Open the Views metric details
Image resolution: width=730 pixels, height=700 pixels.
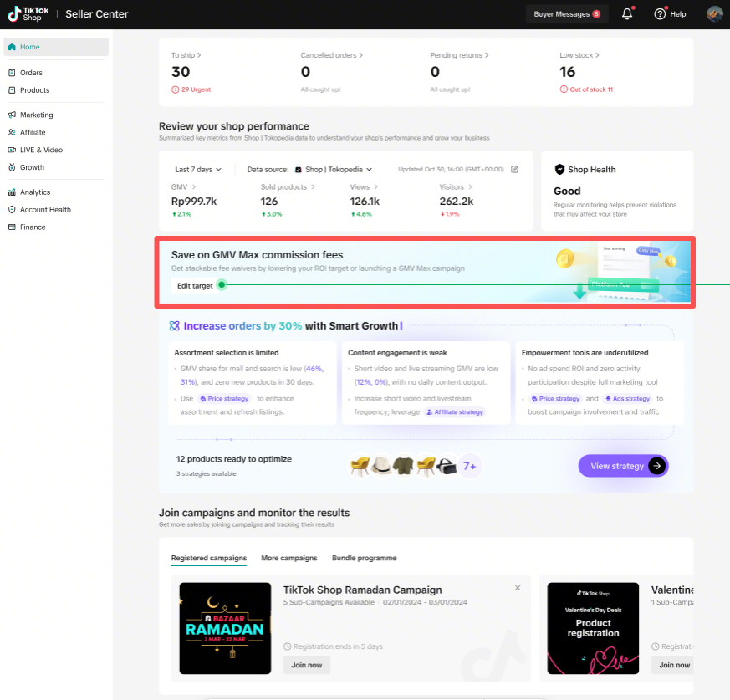tap(364, 187)
